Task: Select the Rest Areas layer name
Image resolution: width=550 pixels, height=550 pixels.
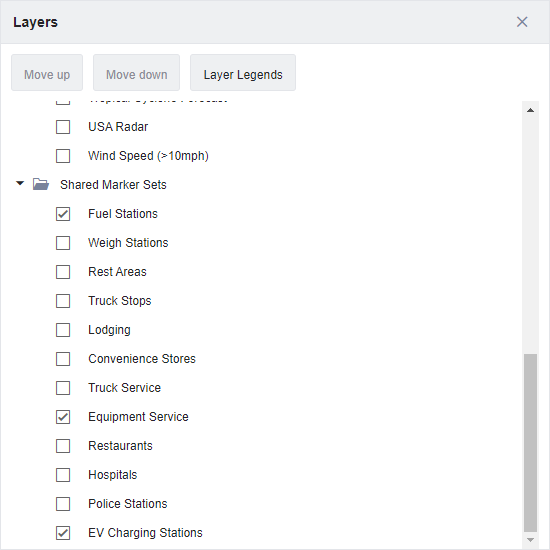Action: pyautogui.click(x=117, y=272)
